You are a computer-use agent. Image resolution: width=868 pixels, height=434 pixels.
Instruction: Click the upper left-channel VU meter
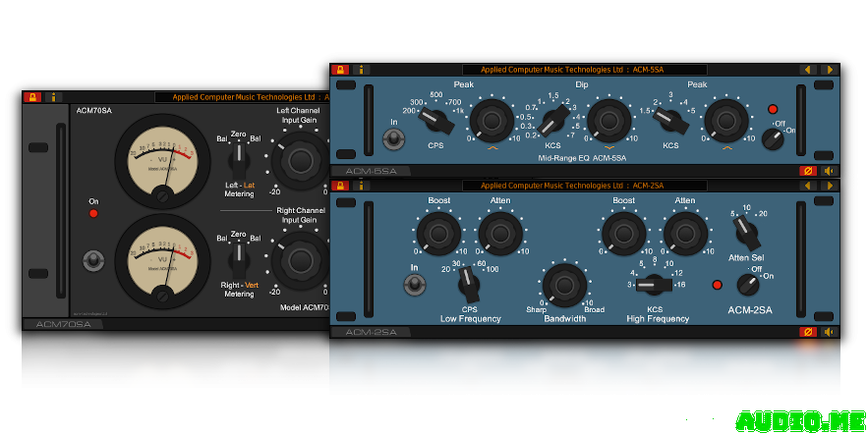162,161
